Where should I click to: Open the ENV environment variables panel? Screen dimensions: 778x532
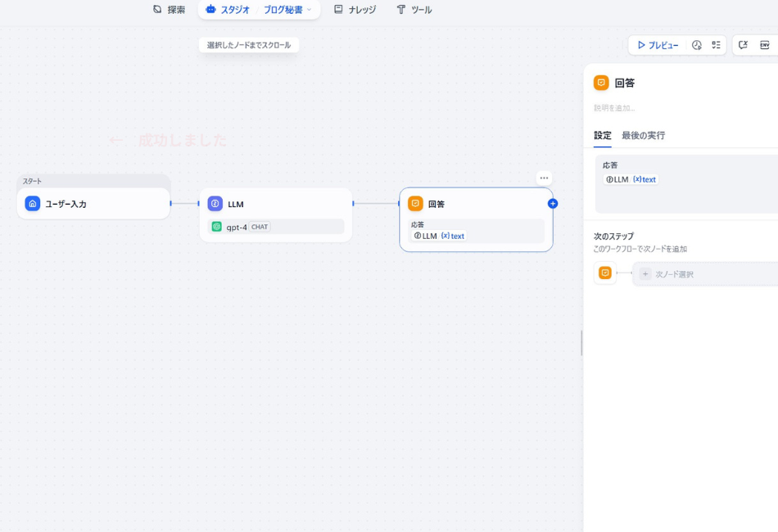pyautogui.click(x=766, y=45)
